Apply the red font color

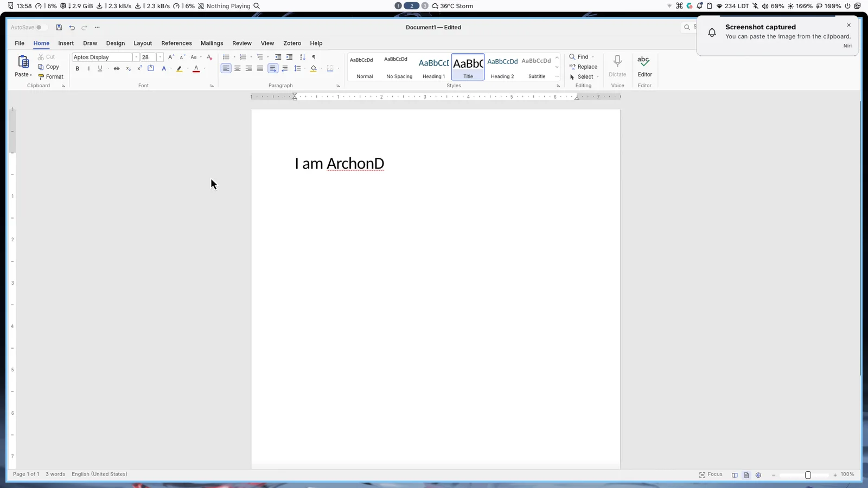pyautogui.click(x=196, y=68)
